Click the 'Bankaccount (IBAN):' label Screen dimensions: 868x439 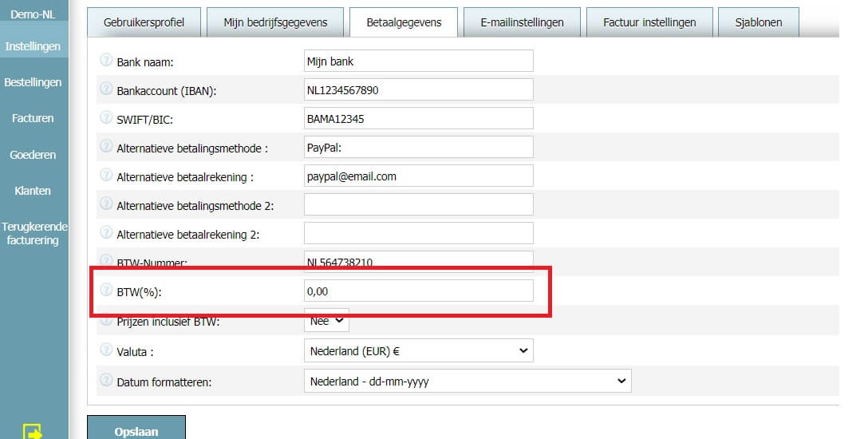[167, 91]
